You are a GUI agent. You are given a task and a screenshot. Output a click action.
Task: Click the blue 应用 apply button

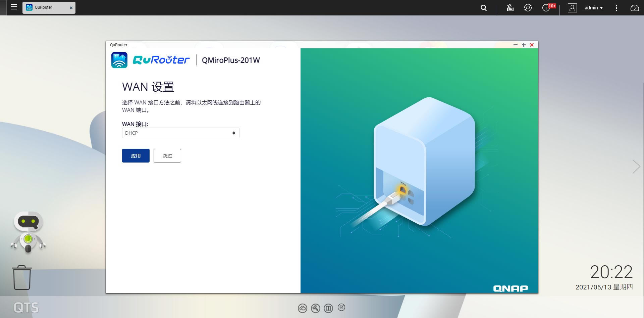(x=136, y=156)
